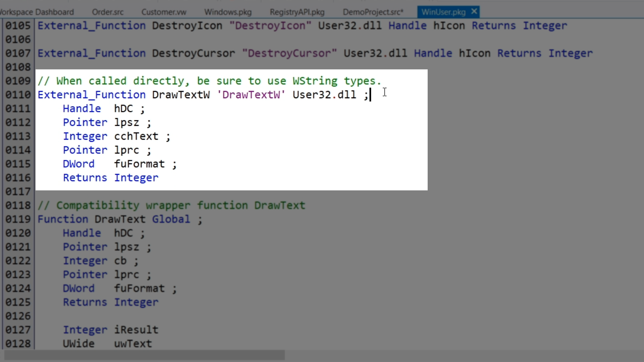Click the 'DrawTextW' string literal
This screenshot has height=362, width=644.
point(251,95)
